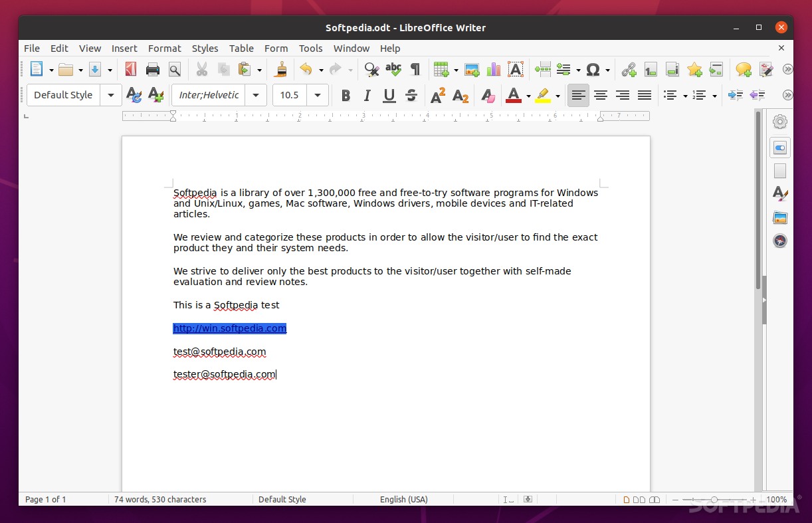Expand the paragraph style dropdown arrow
This screenshot has height=523, width=812.
pyautogui.click(x=111, y=95)
